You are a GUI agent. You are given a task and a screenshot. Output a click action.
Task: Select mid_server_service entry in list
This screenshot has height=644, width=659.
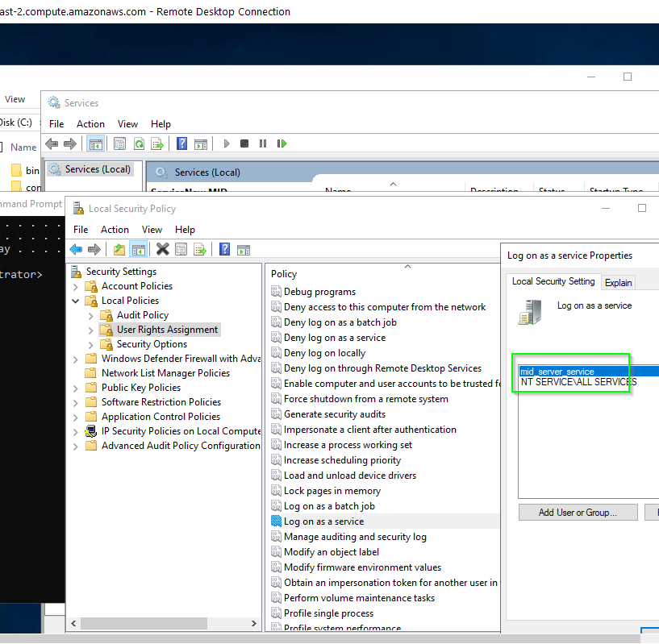[588, 372]
